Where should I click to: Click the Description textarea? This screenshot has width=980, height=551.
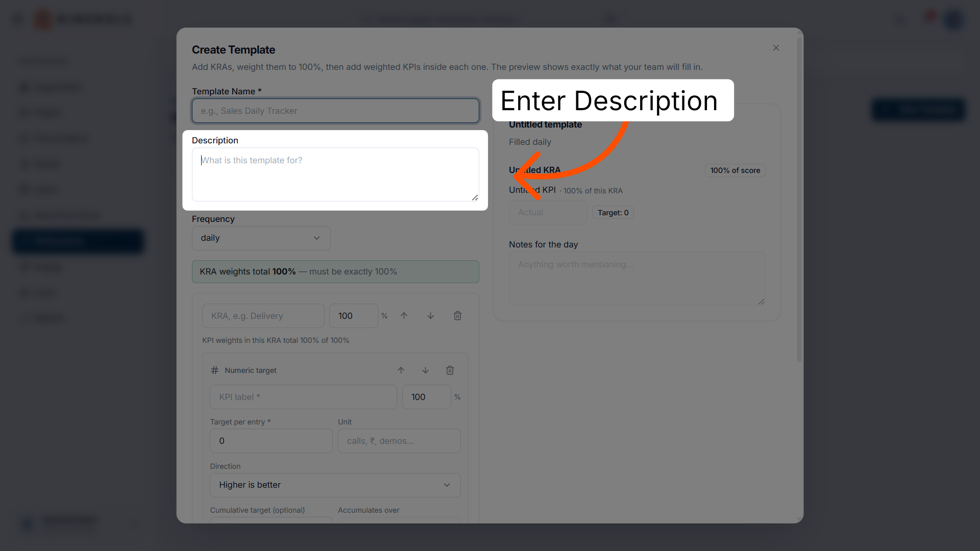click(335, 174)
